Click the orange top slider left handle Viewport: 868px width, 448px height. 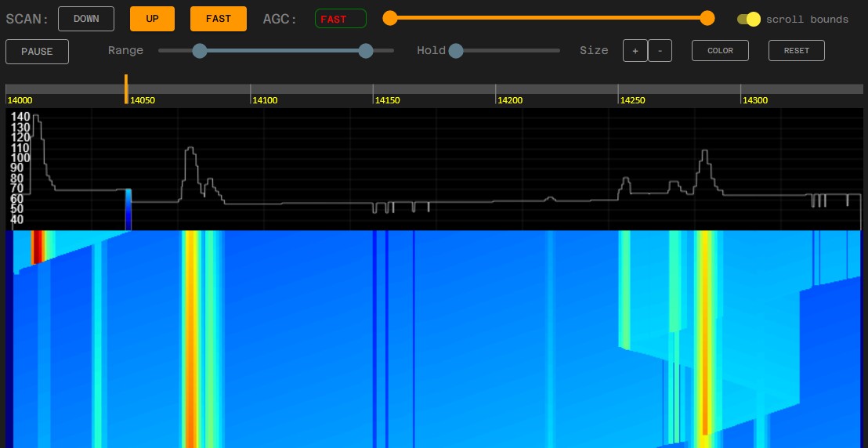[x=389, y=18]
